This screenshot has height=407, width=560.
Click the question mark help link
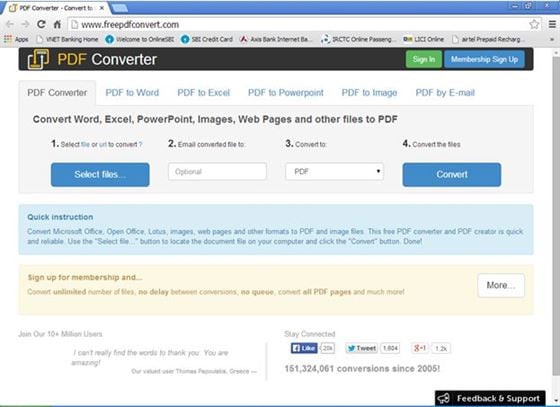point(140,145)
